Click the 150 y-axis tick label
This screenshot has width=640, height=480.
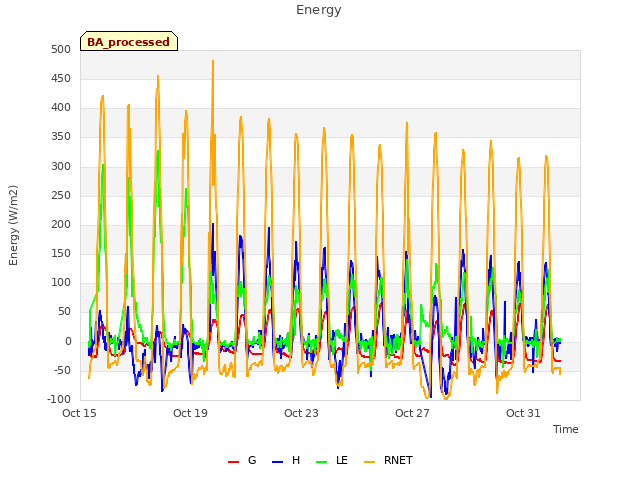point(61,253)
